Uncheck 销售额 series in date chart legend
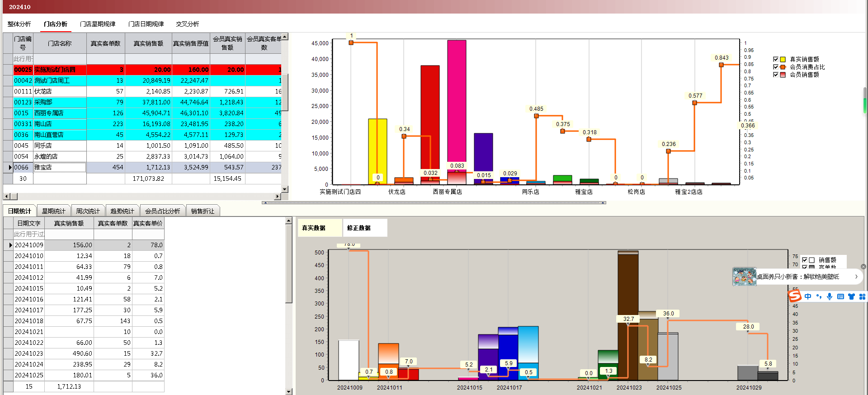Viewport: 868px width, 395px height. pos(805,260)
